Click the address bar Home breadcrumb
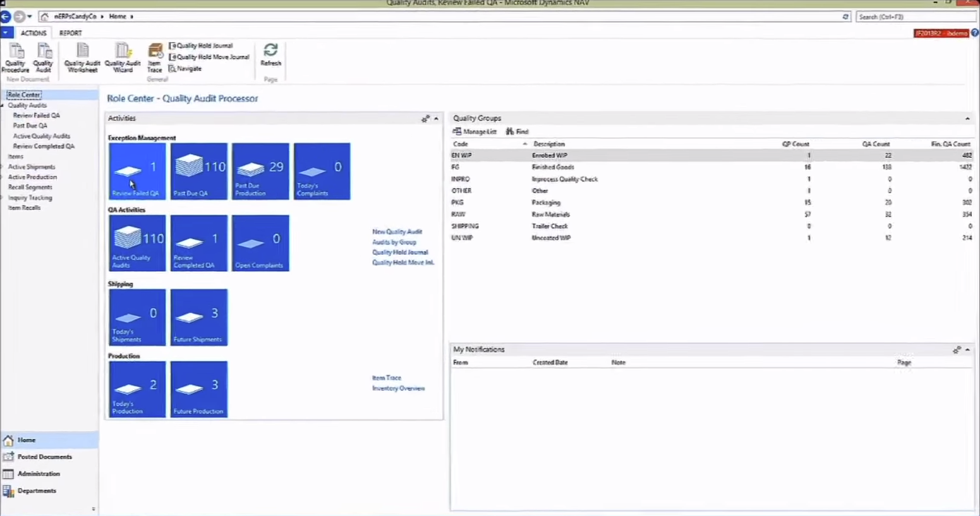This screenshot has width=980, height=516. (x=118, y=16)
